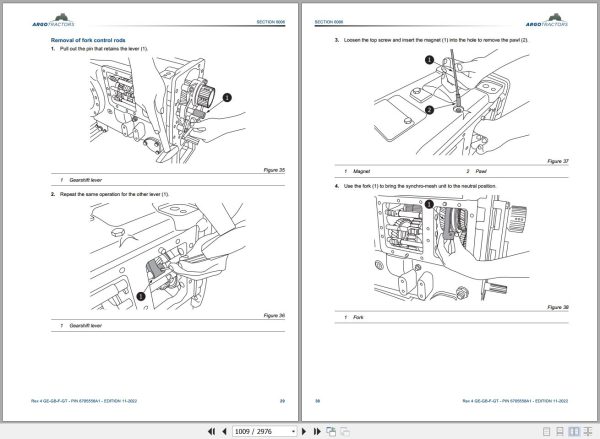Click the ARGO TRACTORS logo on right page

547,20
